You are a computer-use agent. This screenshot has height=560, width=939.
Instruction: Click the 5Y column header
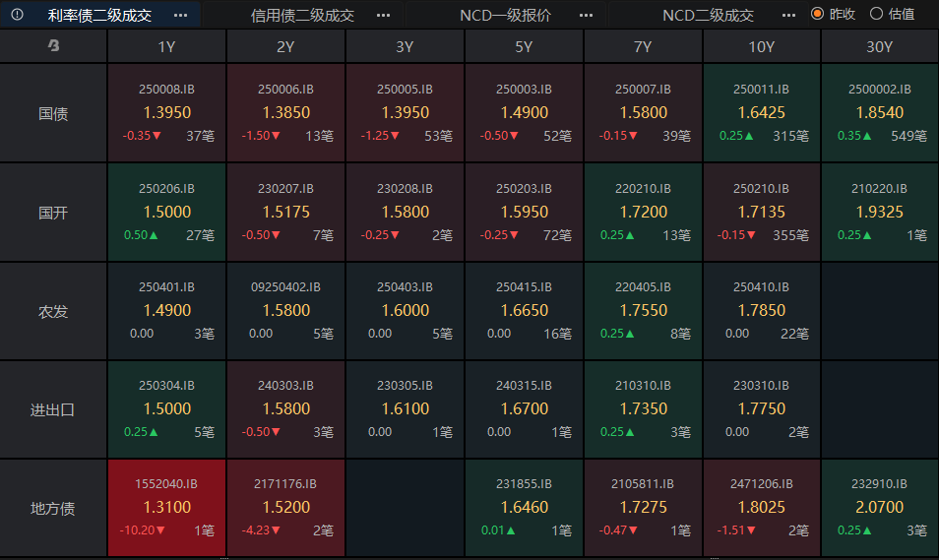point(524,46)
